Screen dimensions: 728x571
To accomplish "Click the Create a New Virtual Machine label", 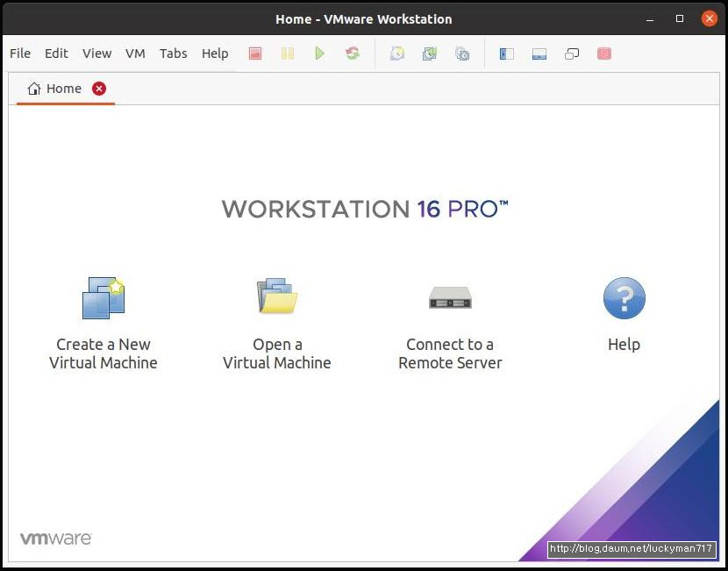I will click(x=103, y=353).
